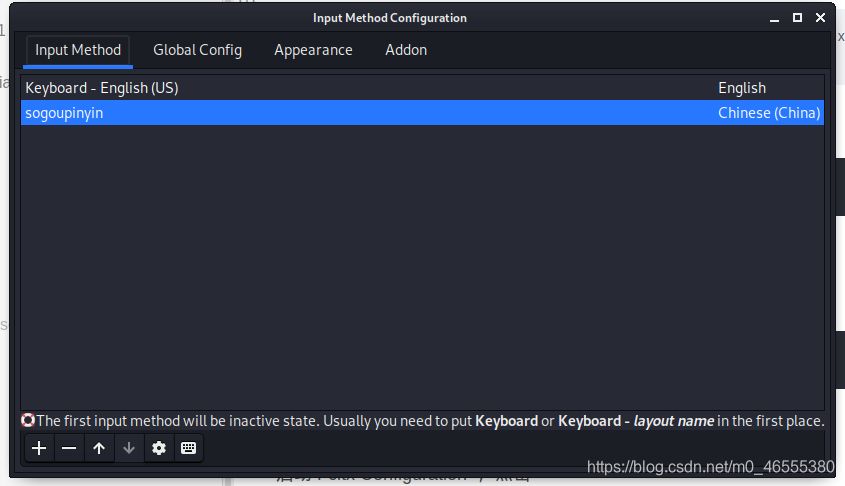Close the Input Method Configuration window
Screen dimensions: 845x486
(821, 18)
